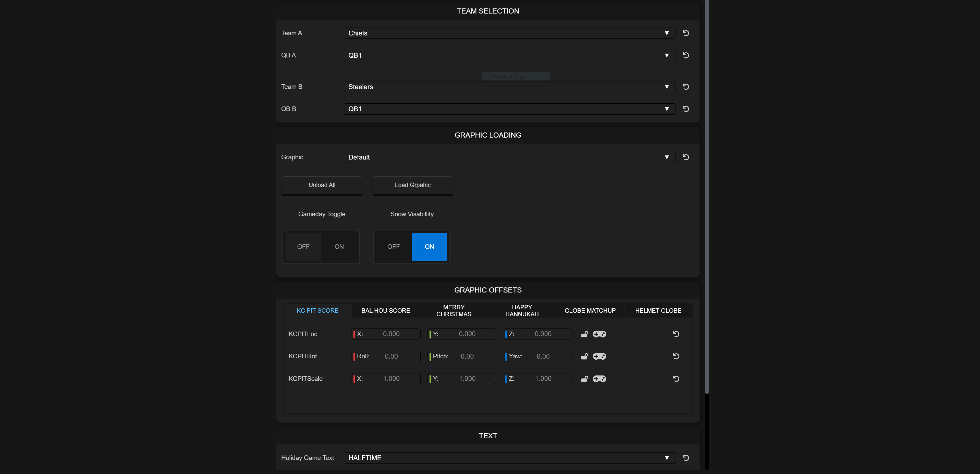Screen dimensions: 980x474
Task: Reset the Team A selection
Action: tap(685, 33)
